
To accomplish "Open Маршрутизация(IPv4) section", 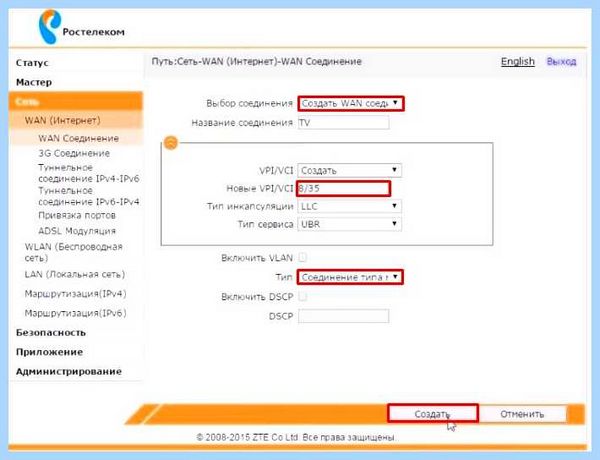I will (x=75, y=294).
